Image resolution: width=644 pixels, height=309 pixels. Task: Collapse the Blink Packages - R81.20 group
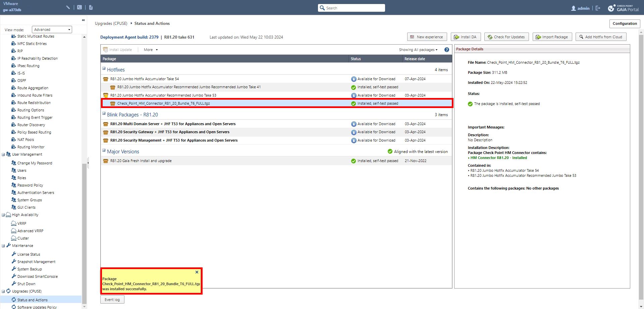104,113
